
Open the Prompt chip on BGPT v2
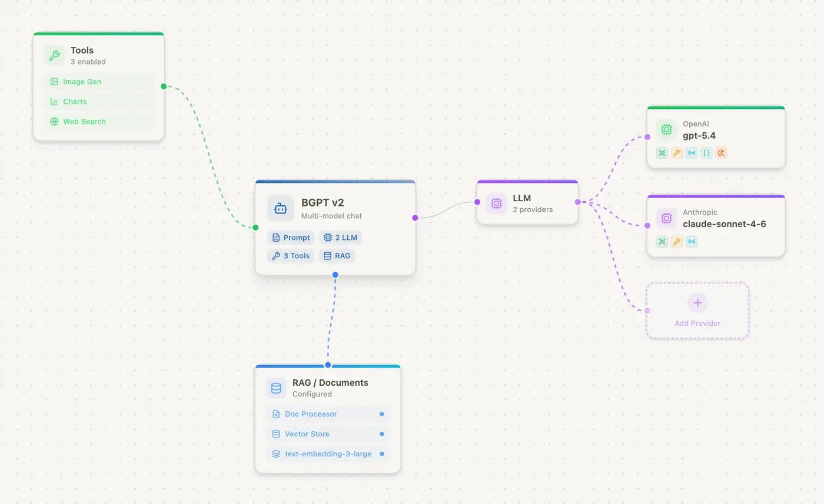click(291, 238)
